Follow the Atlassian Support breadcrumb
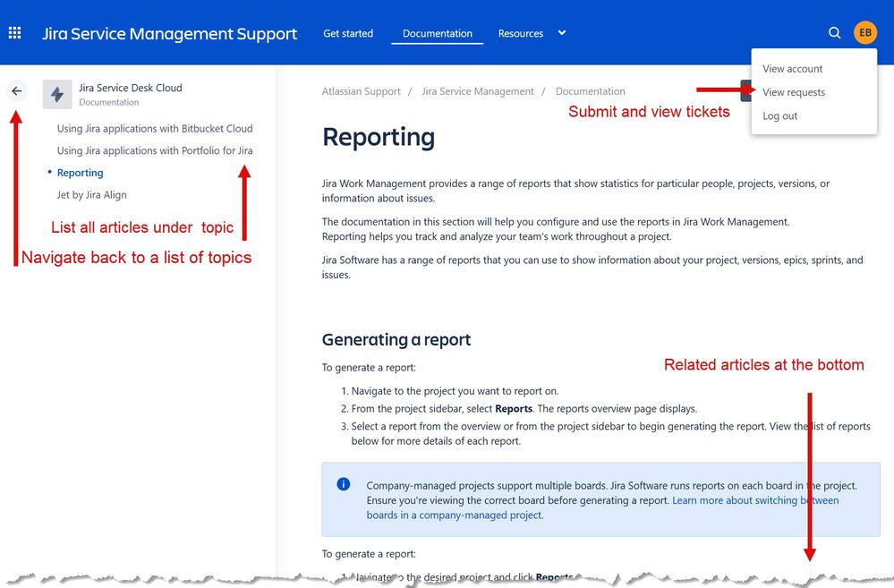This screenshot has height=588, width=894. click(361, 91)
